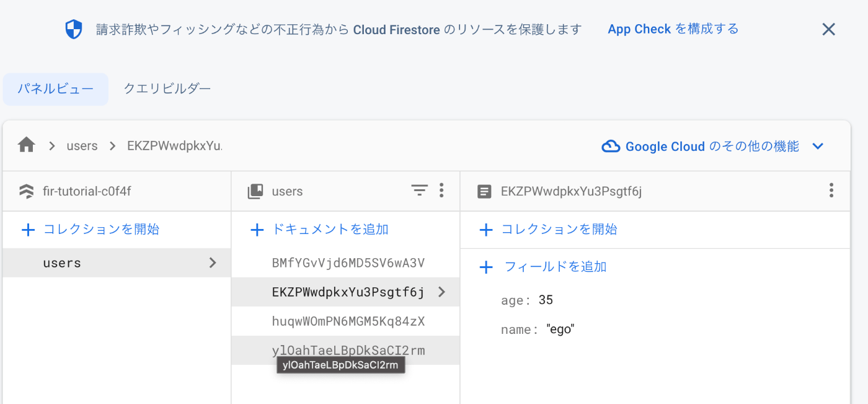Open Google Cloud のその他の機能 link
868x404 pixels.
(712, 146)
